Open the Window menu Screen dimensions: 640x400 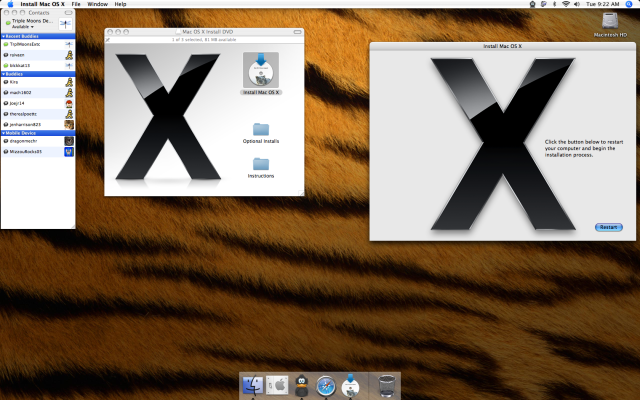click(x=98, y=4)
